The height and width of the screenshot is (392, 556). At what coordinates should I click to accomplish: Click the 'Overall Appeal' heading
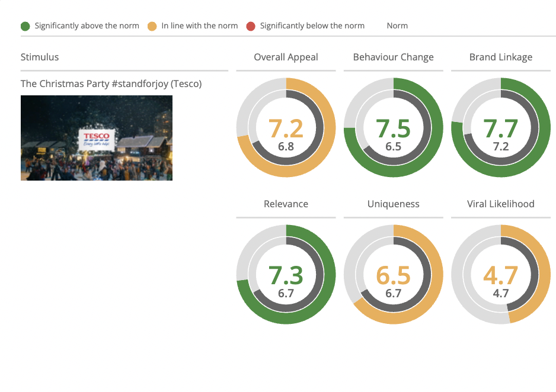(286, 57)
